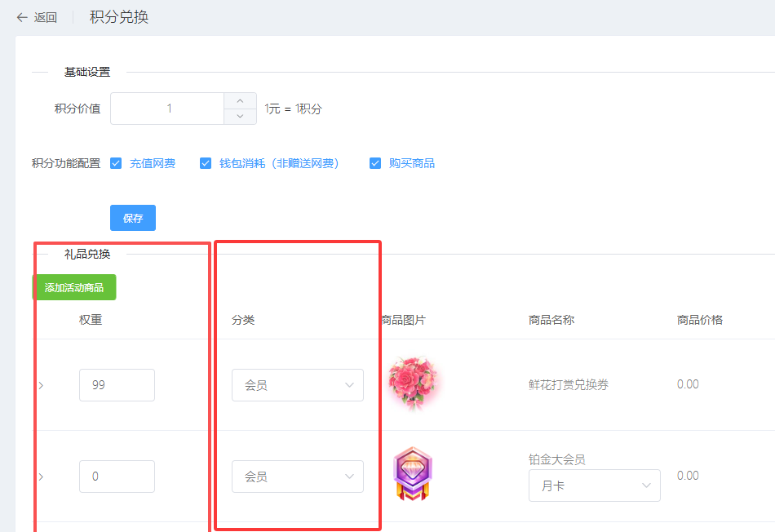The width and height of the screenshot is (775, 532).
Task: Click the 积分价值 number input field
Action: click(167, 109)
